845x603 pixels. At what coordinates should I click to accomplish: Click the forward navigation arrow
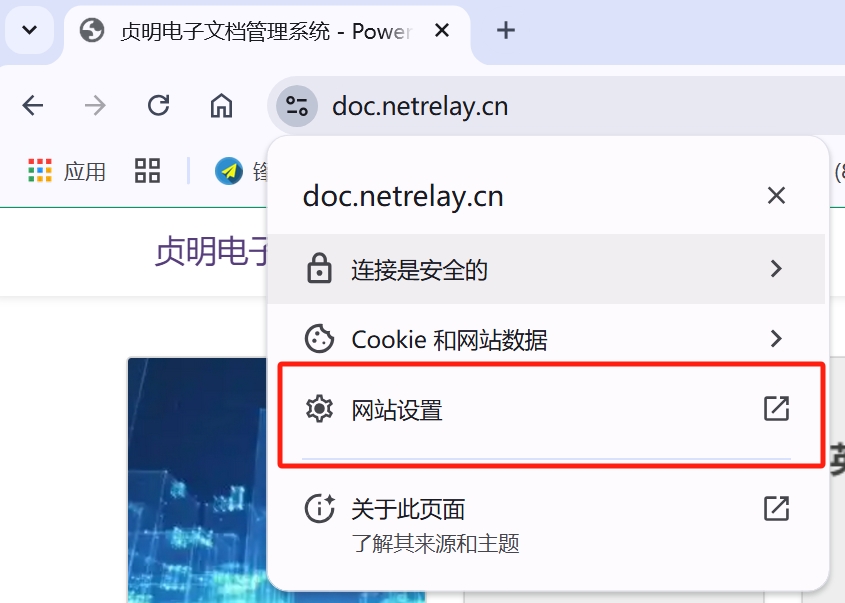click(95, 105)
